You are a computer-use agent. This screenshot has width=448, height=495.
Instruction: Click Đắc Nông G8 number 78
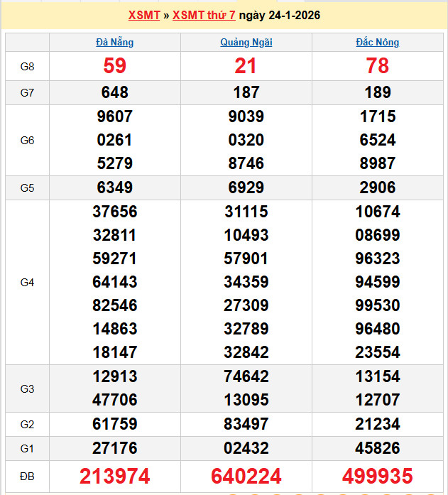[x=378, y=66]
